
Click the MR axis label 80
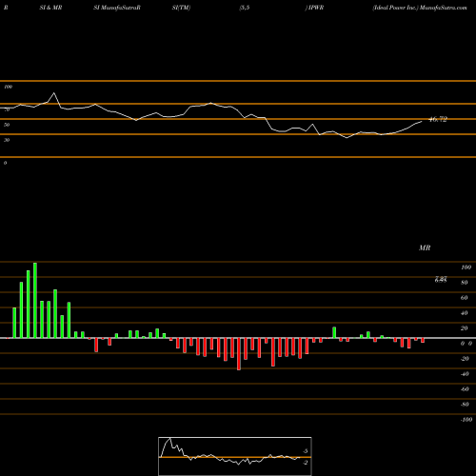[x=465, y=283]
